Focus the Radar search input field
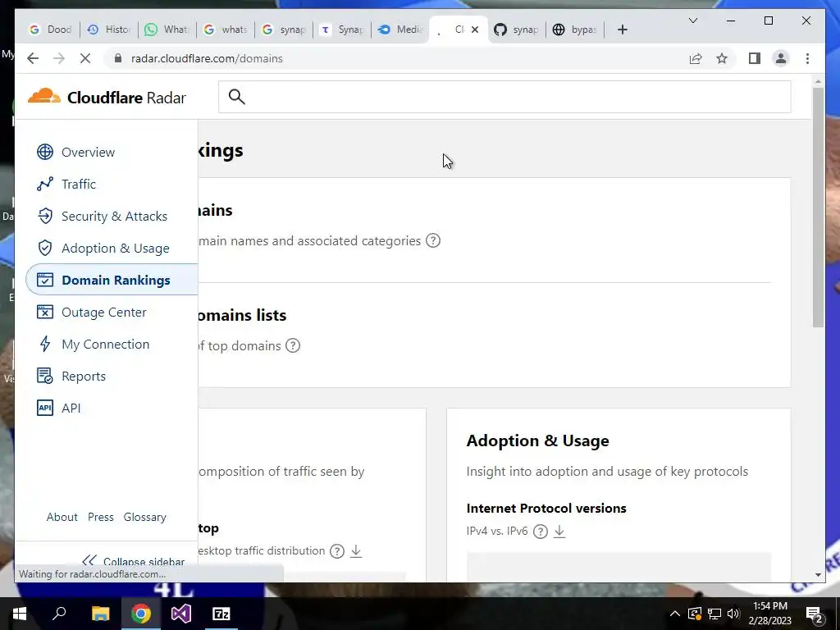This screenshot has width=840, height=630. (x=504, y=97)
